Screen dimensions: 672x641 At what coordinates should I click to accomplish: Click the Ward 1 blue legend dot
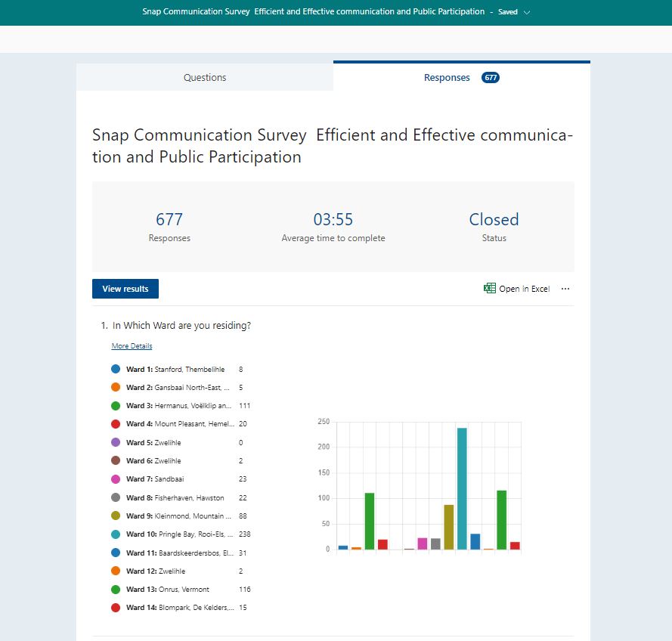pyautogui.click(x=116, y=369)
